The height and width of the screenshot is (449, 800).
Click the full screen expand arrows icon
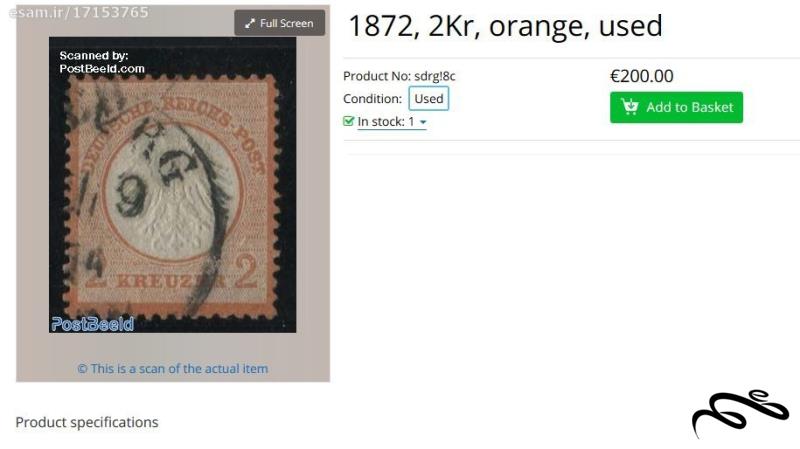249,23
